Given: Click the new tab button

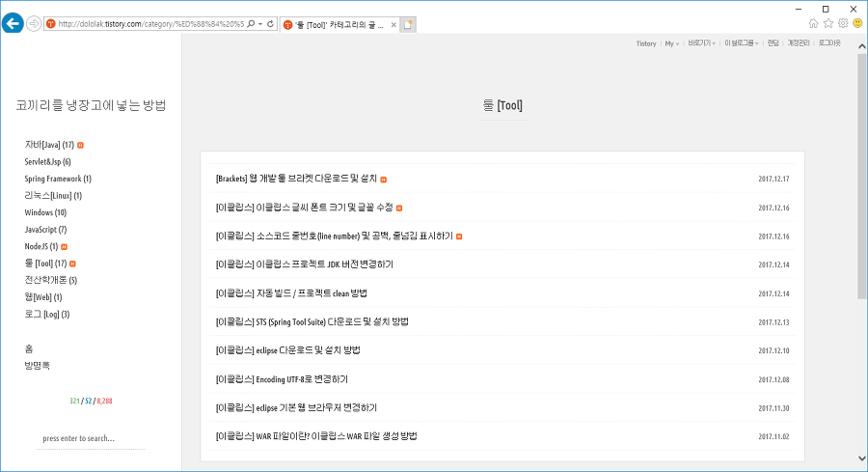Looking at the screenshot, I should coord(408,24).
